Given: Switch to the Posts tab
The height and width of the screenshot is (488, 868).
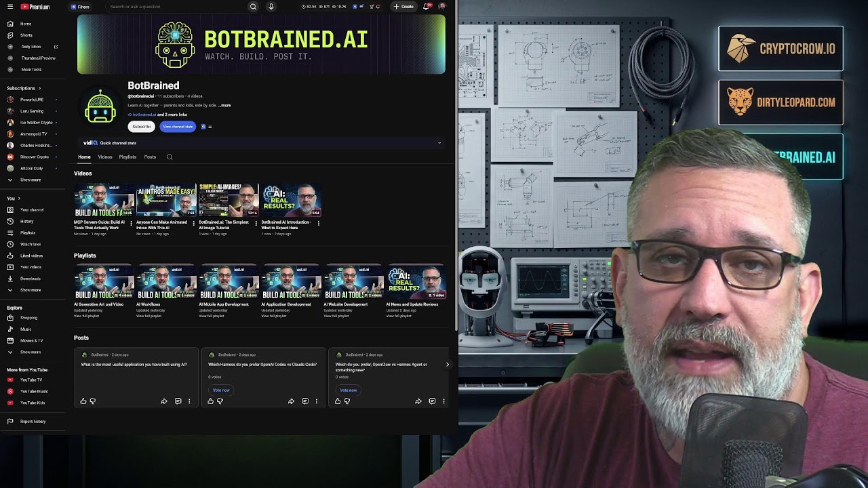Looking at the screenshot, I should (x=150, y=157).
